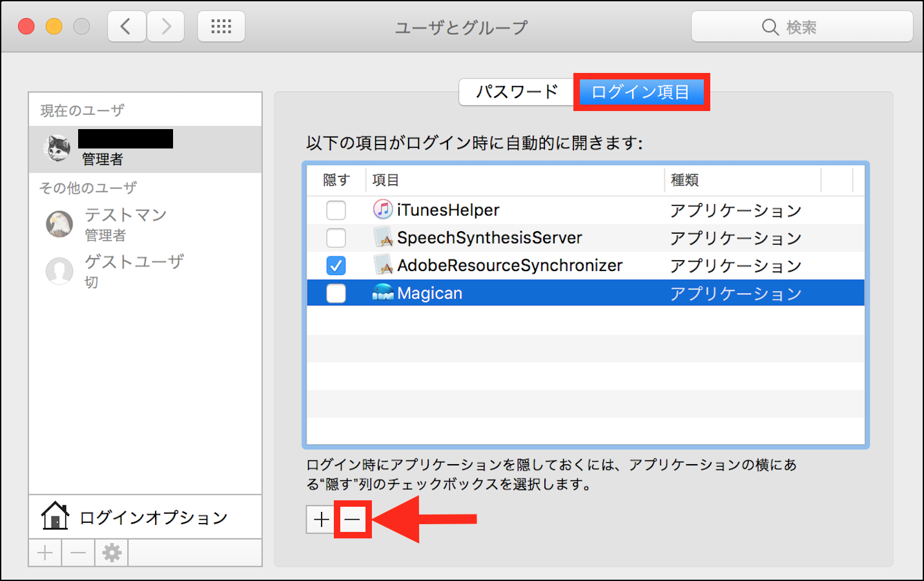Go forward with the toolbar forward arrow
The image size is (924, 581).
[166, 26]
